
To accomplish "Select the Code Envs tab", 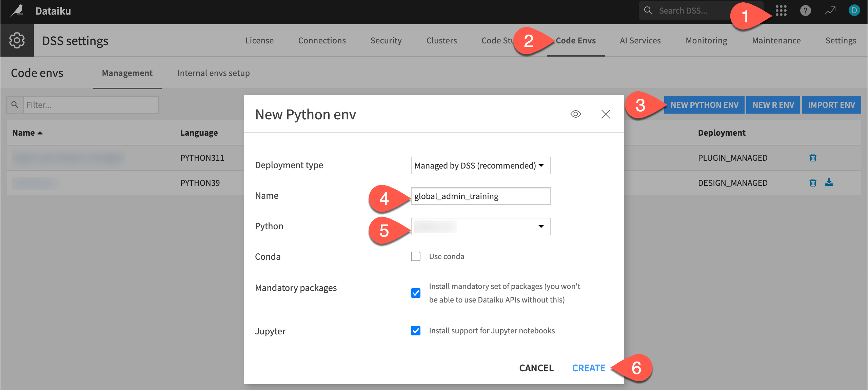I will tap(575, 40).
